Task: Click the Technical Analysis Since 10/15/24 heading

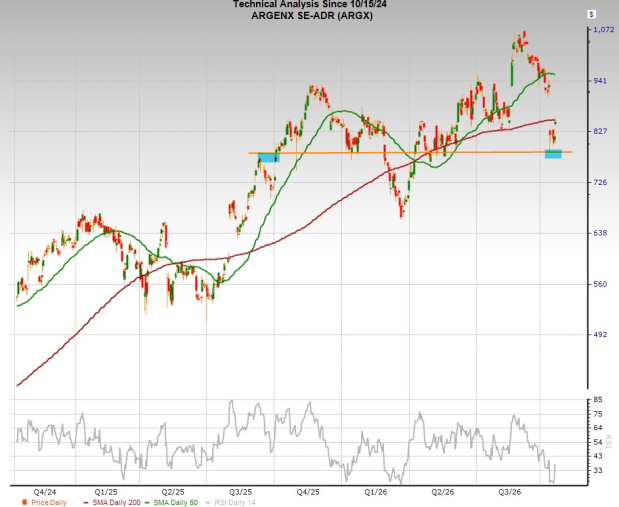Action: click(x=310, y=4)
